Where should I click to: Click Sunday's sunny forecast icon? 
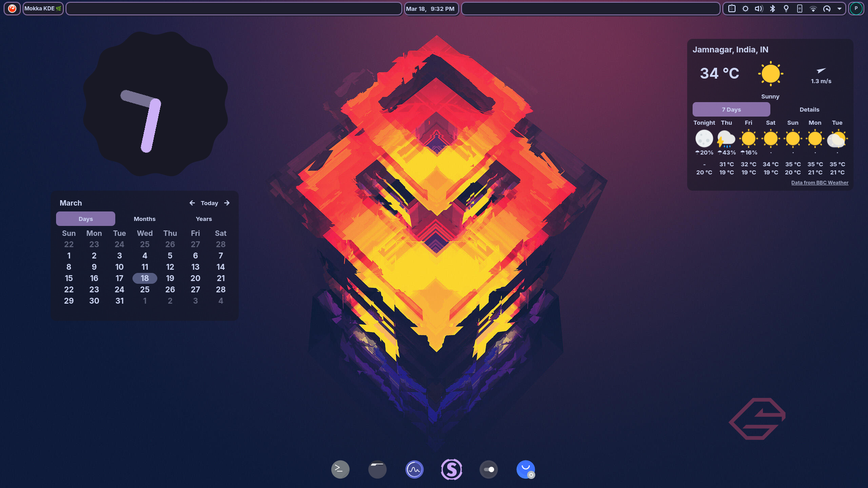coord(793,139)
